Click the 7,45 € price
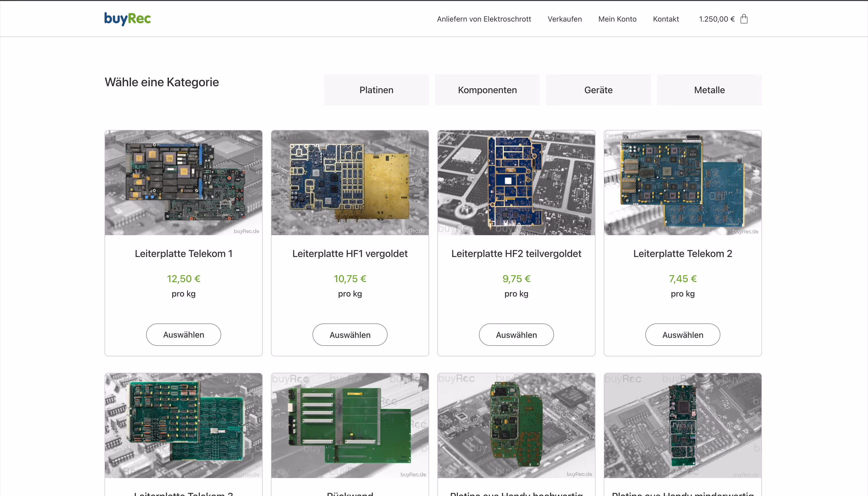The width and height of the screenshot is (868, 496). pyautogui.click(x=683, y=279)
